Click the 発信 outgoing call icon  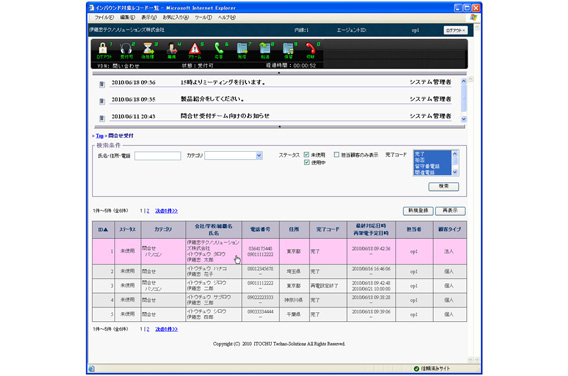[x=242, y=50]
